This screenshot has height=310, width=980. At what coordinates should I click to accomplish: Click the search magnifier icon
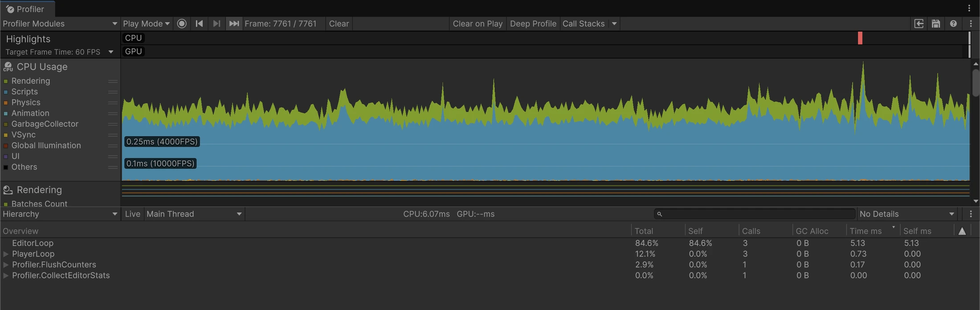tap(660, 214)
